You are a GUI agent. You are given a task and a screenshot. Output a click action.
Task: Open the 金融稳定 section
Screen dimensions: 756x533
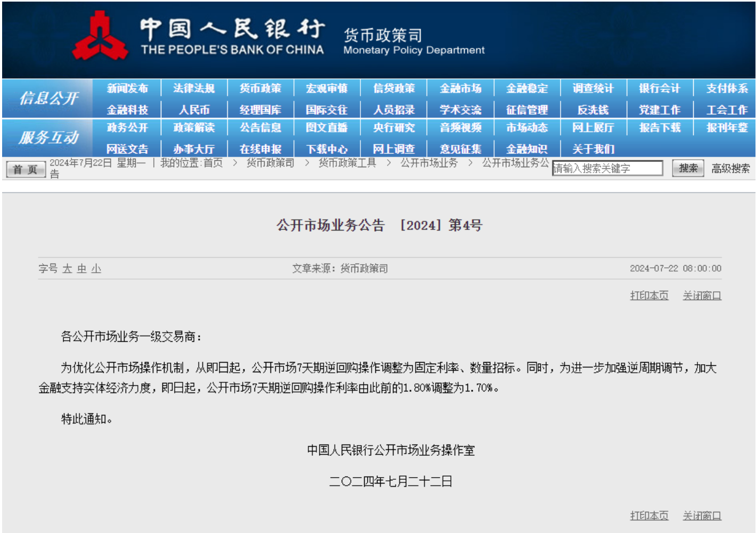click(527, 88)
